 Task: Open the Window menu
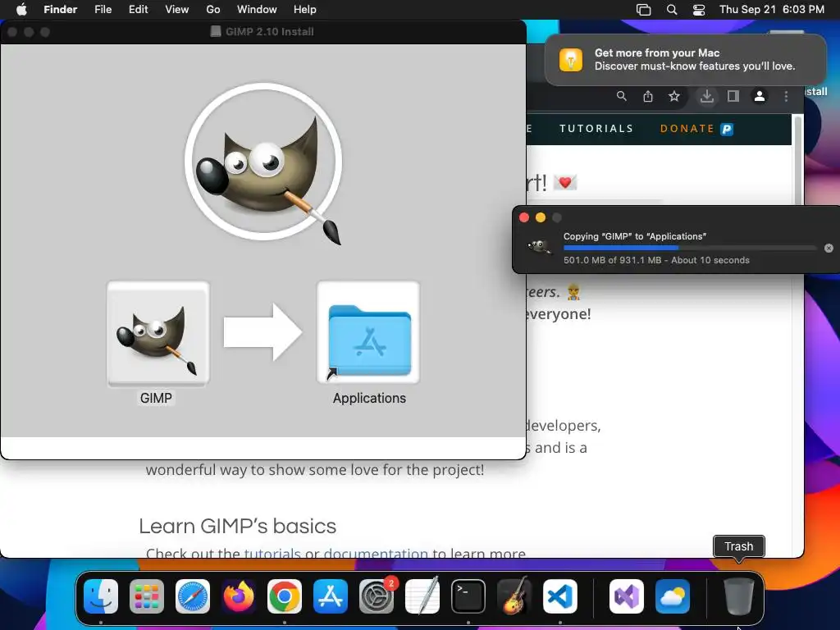(x=257, y=10)
